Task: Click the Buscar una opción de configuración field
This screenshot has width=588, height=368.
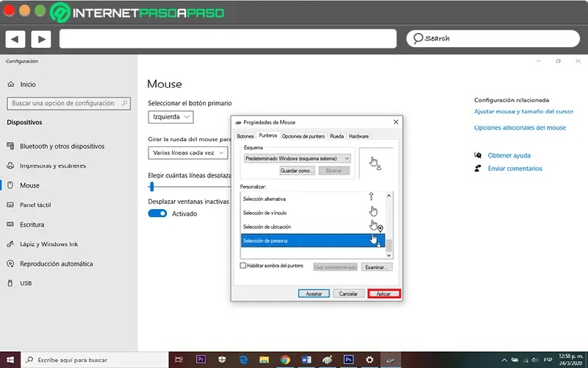Action: pyautogui.click(x=68, y=103)
